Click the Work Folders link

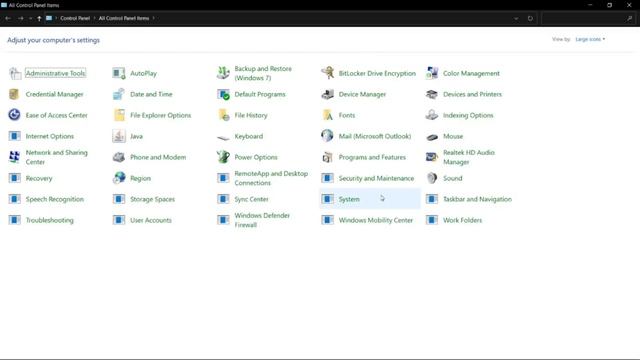pyautogui.click(x=462, y=220)
